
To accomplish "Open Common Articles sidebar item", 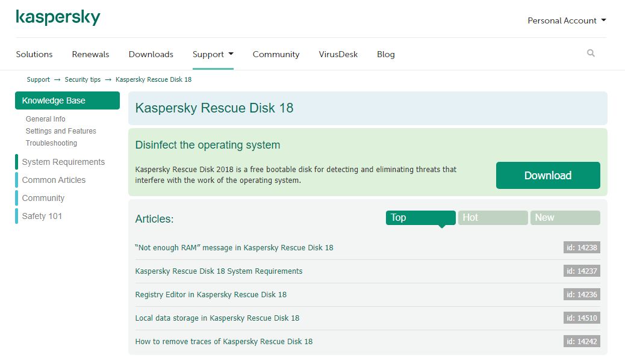I will (x=54, y=180).
